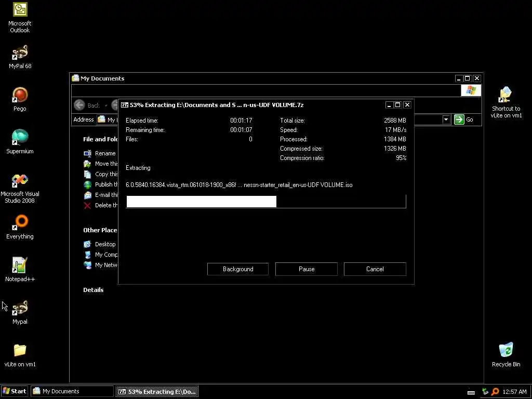
Task: Maximize the 7z extraction dialog
Action: point(397,105)
